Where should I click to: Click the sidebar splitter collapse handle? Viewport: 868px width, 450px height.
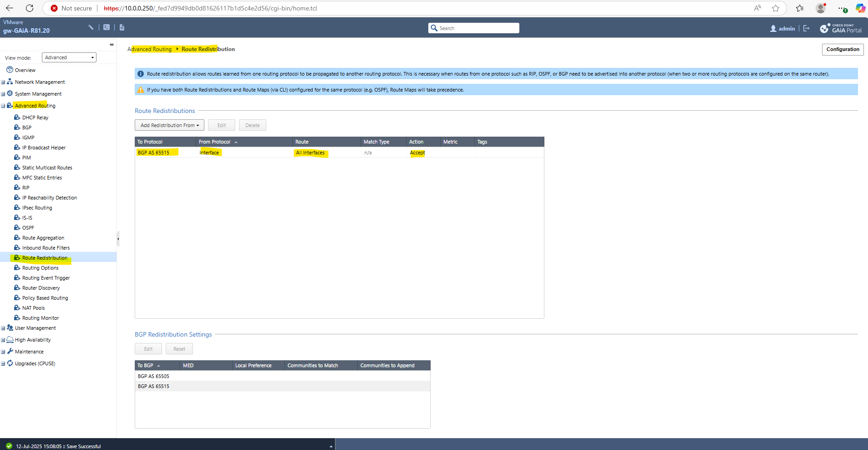point(118,238)
